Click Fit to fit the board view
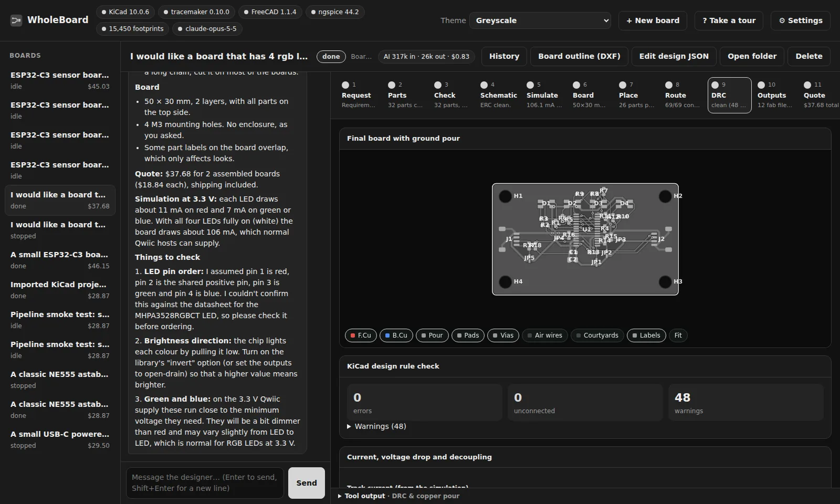The width and height of the screenshot is (840, 504). 678,335
